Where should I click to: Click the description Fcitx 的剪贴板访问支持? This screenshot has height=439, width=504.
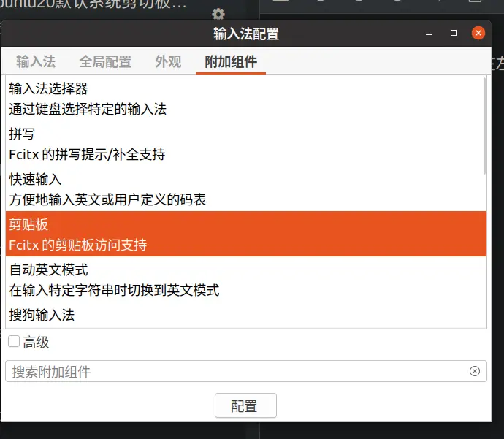(x=77, y=245)
